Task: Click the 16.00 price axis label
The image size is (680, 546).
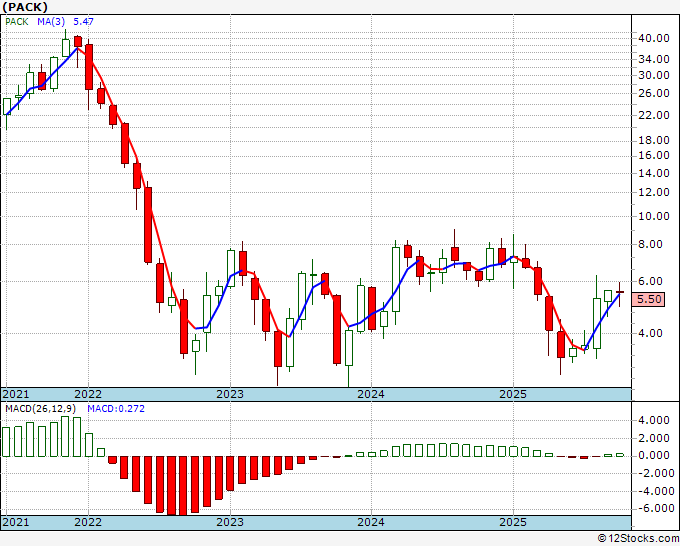Action: coord(654,155)
